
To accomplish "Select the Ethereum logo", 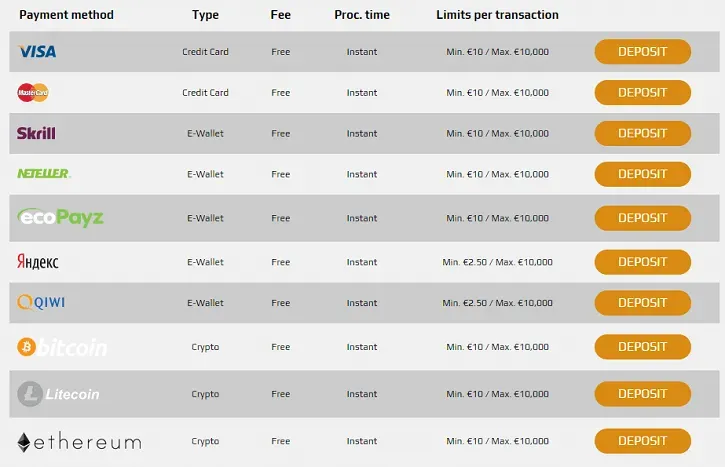I will pos(78,441).
